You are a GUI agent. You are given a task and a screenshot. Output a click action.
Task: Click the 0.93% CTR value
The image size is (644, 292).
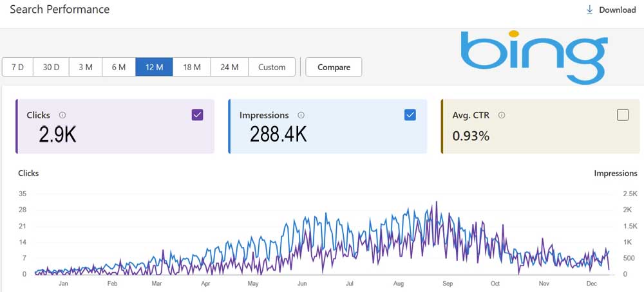(x=471, y=136)
